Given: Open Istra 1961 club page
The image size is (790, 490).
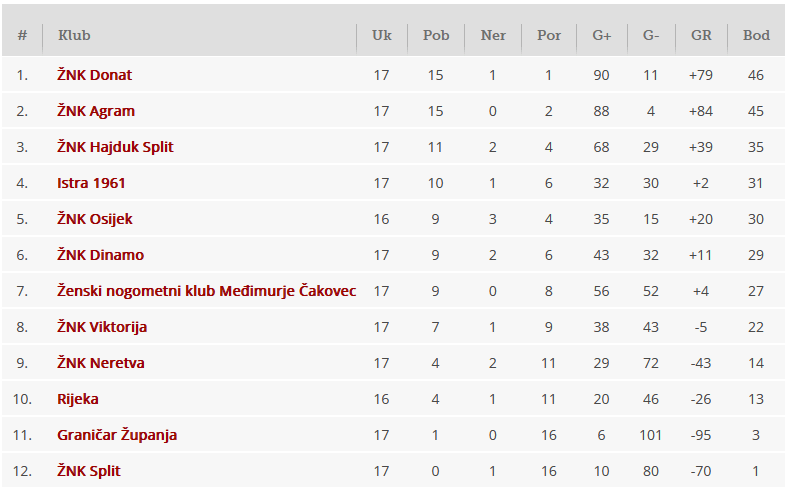Looking at the screenshot, I should coord(91,183).
